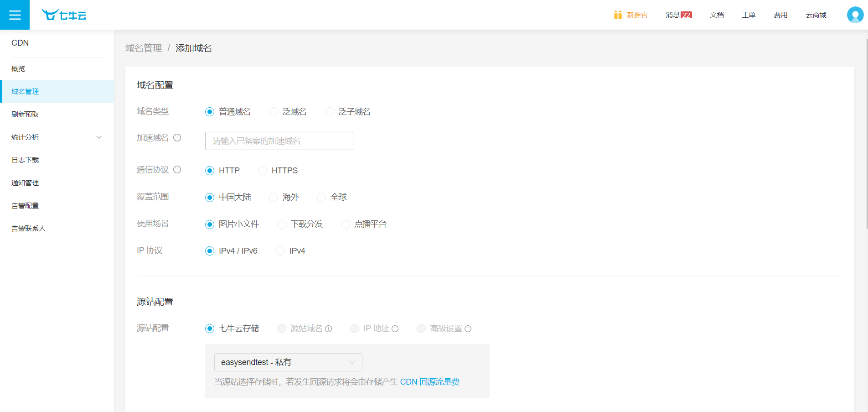Open the easysendtest storage bucket dropdown
Image resolution: width=868 pixels, height=412 pixels.
click(x=288, y=362)
